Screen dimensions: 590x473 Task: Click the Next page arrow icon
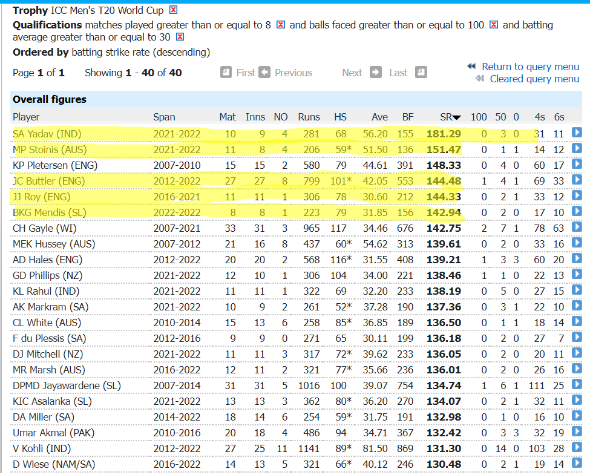point(376,72)
